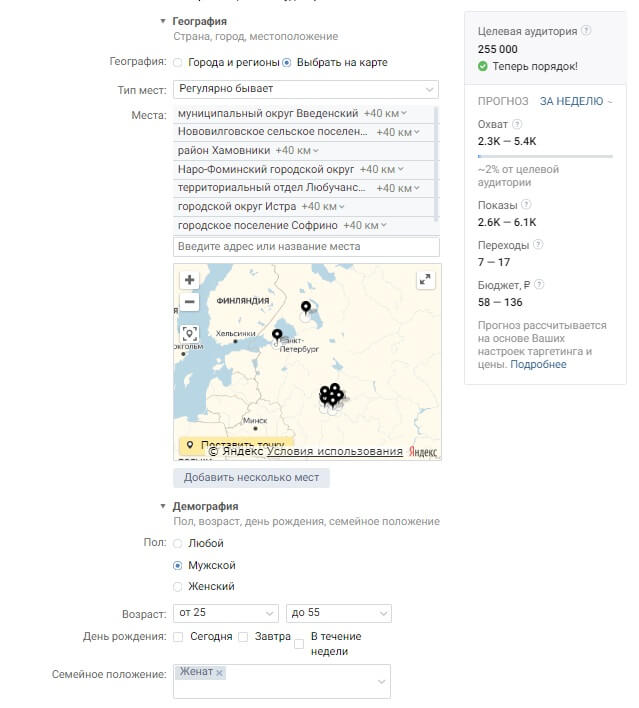
Task: Select Города и регионы radio option
Action: (x=178, y=62)
